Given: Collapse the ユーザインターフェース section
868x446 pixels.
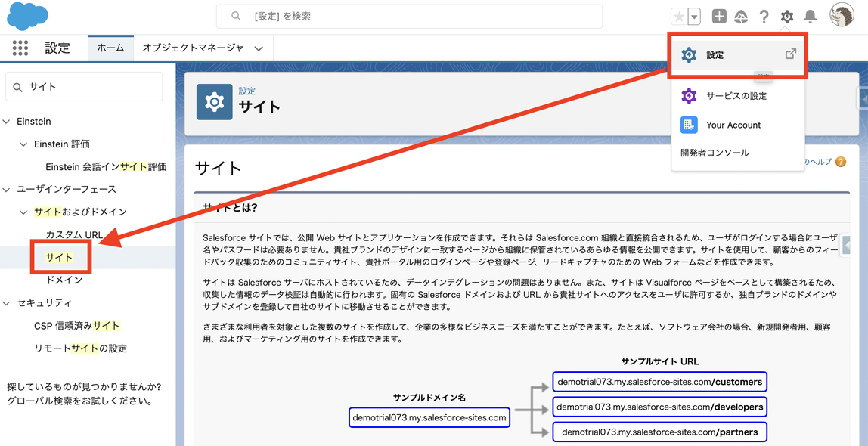Looking at the screenshot, I should [x=6, y=189].
